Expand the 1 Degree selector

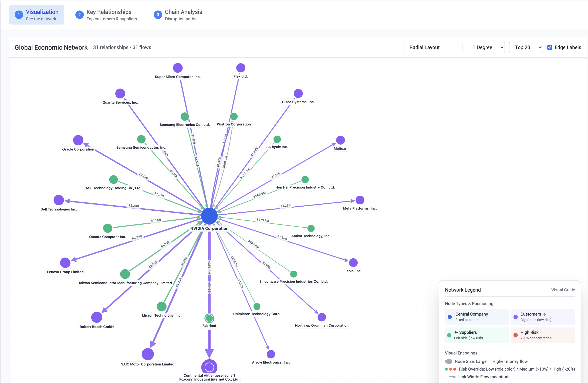click(485, 47)
